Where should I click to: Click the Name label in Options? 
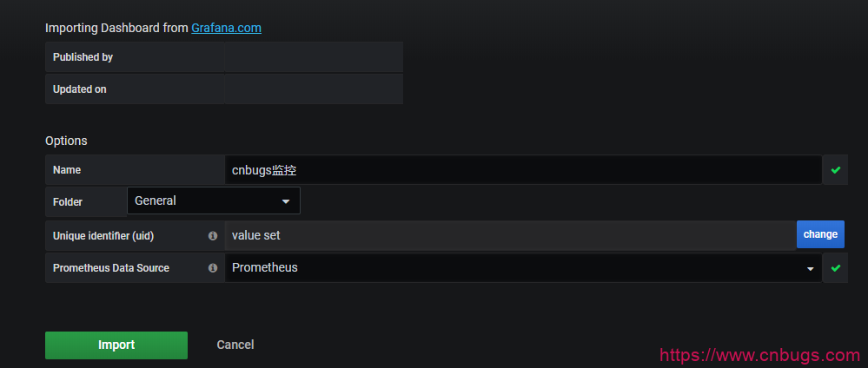coord(67,170)
